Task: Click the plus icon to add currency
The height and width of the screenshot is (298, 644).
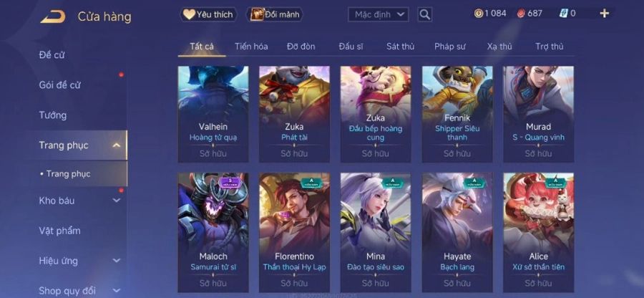Action: click(604, 13)
